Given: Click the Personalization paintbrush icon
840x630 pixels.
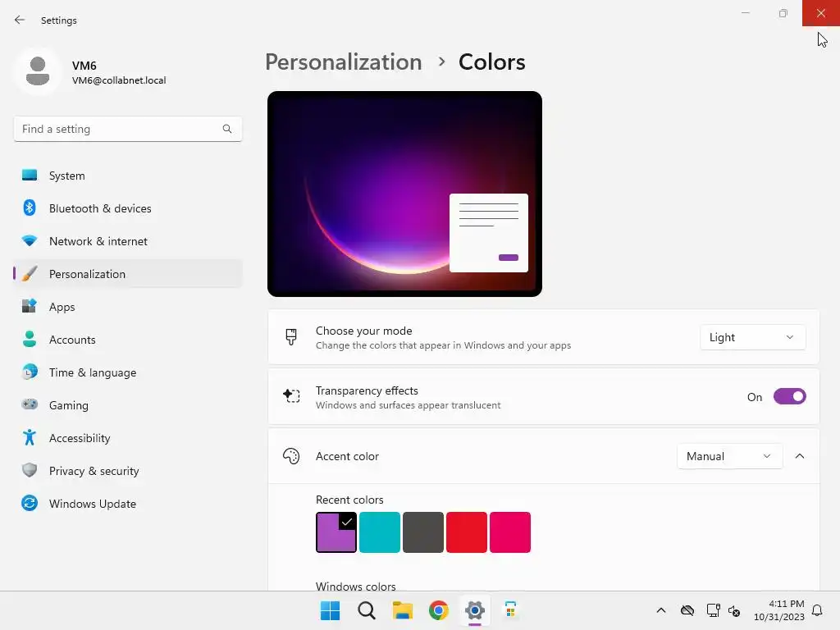Looking at the screenshot, I should 30,274.
